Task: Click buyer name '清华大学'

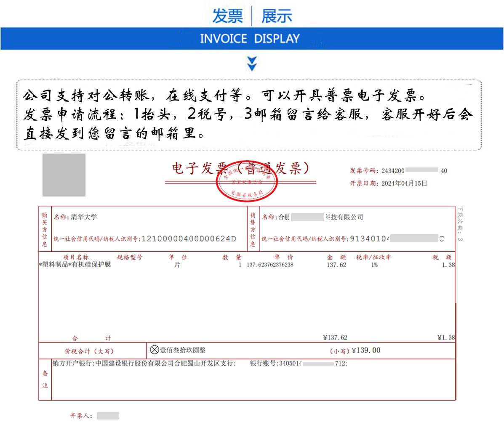Action: pyautogui.click(x=84, y=217)
